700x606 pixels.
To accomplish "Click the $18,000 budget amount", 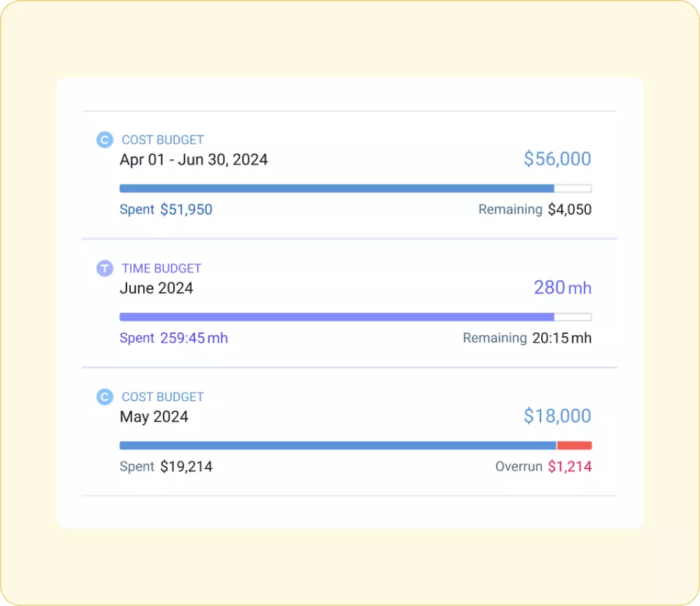I will click(557, 416).
